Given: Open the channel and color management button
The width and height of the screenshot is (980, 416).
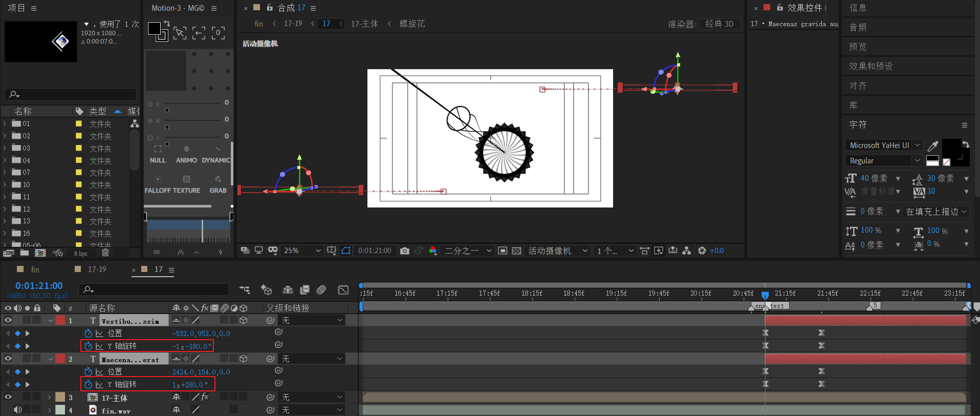Looking at the screenshot, I should click(x=433, y=251).
